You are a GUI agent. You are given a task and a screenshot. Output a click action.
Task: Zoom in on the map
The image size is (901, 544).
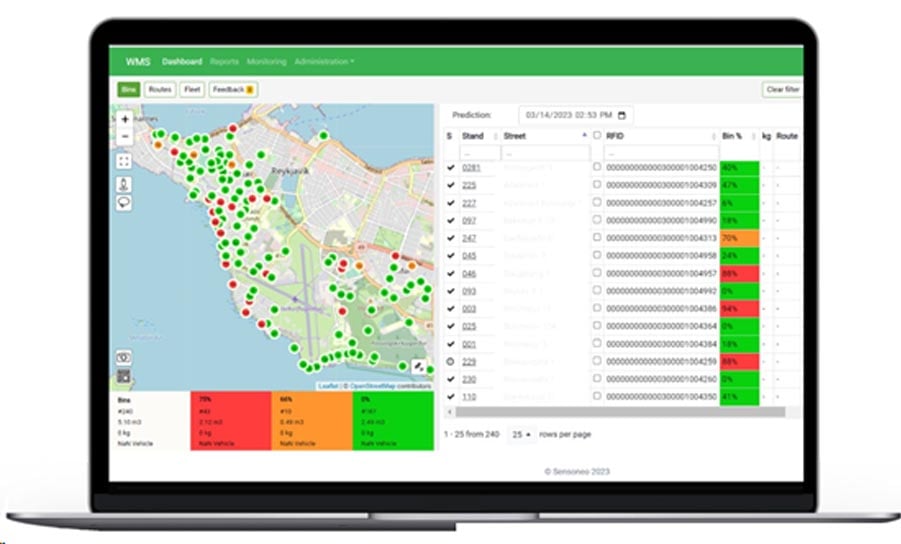tap(124, 119)
